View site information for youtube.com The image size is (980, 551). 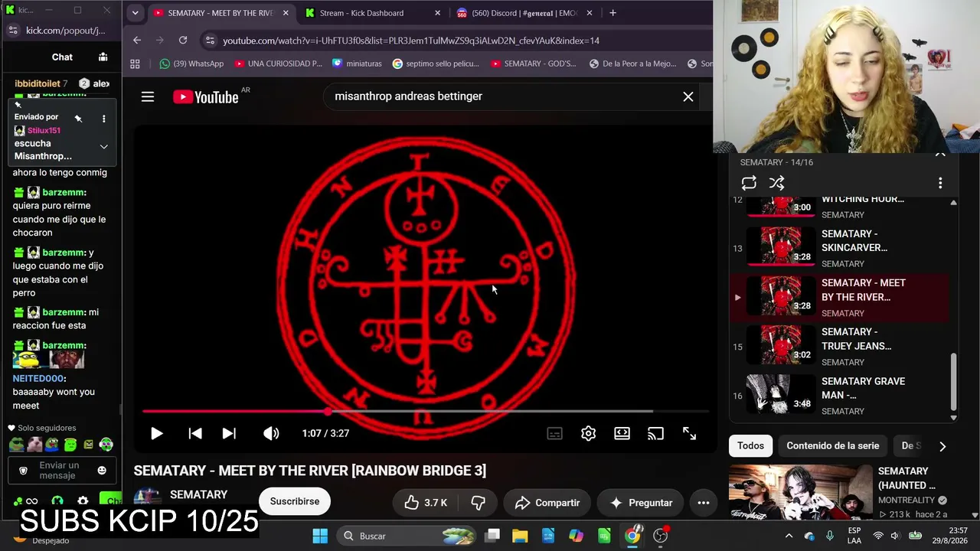tap(211, 41)
